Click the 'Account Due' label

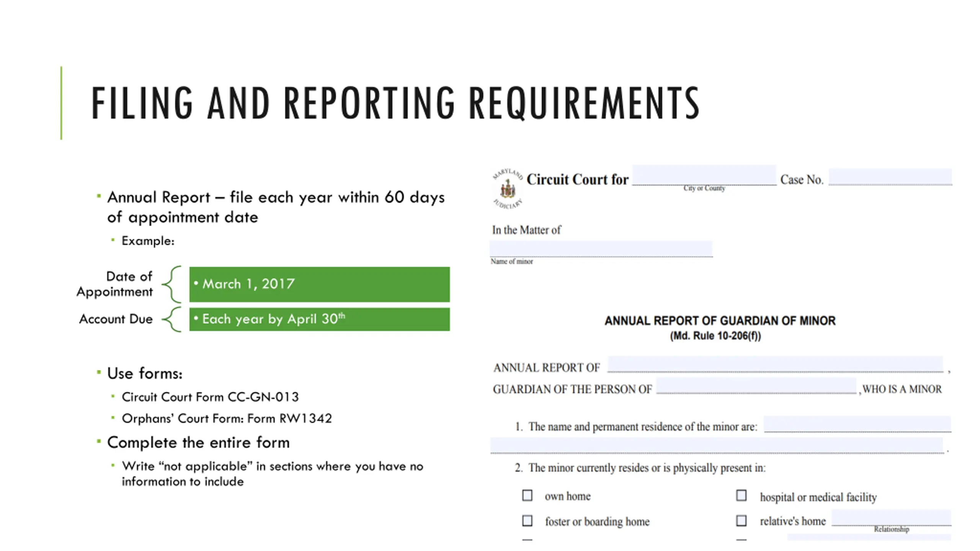coord(116,319)
